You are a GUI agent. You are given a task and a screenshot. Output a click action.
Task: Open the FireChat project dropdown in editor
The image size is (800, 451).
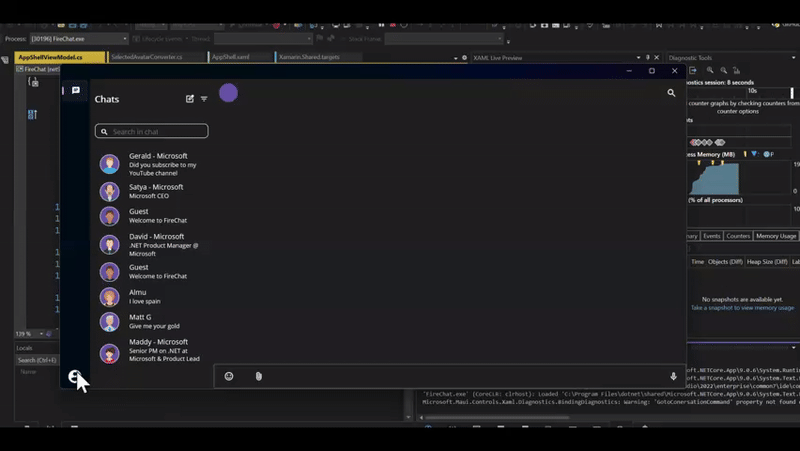[x=38, y=69]
